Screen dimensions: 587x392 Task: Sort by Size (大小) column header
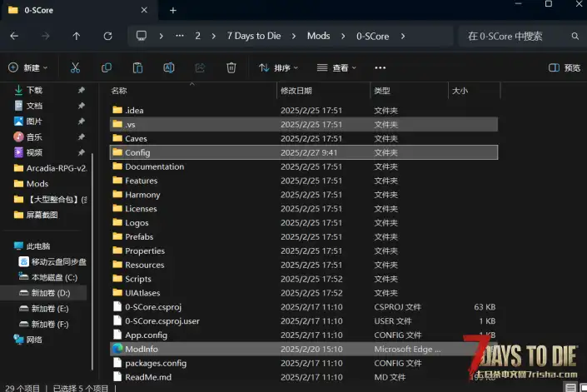(x=460, y=91)
